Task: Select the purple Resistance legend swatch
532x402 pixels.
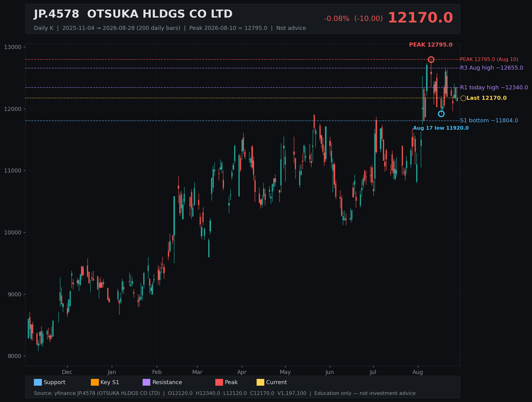Action: 147,382
